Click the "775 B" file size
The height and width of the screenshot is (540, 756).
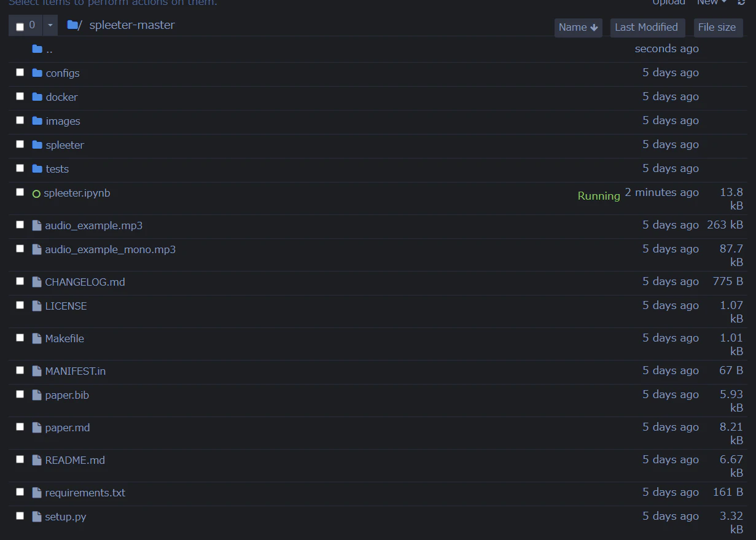tap(728, 281)
